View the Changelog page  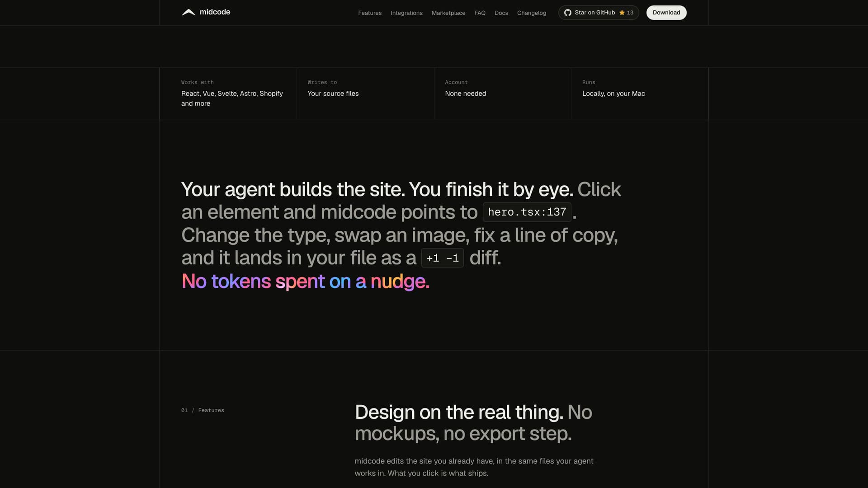532,13
